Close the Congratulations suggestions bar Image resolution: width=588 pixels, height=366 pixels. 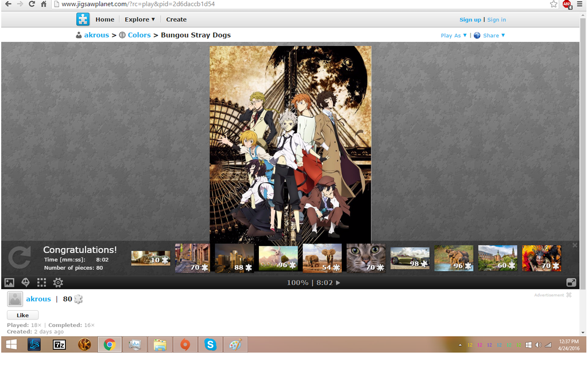574,245
